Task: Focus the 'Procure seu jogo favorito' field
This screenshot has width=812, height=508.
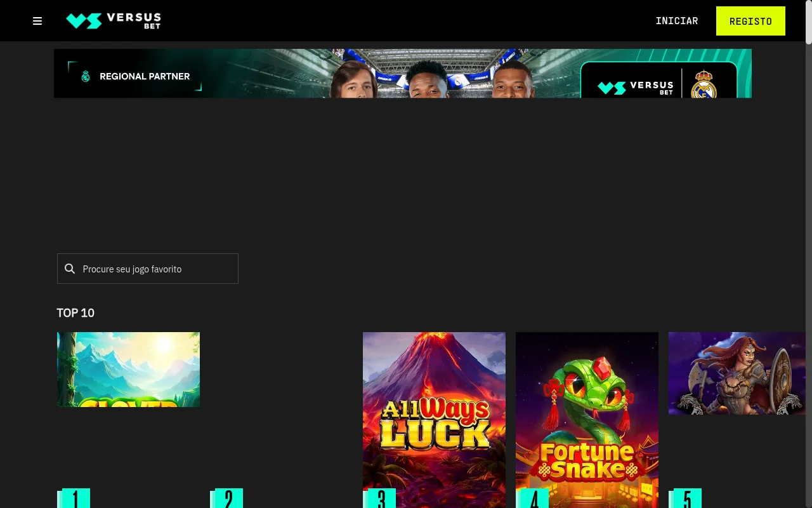Action: pyautogui.click(x=148, y=269)
